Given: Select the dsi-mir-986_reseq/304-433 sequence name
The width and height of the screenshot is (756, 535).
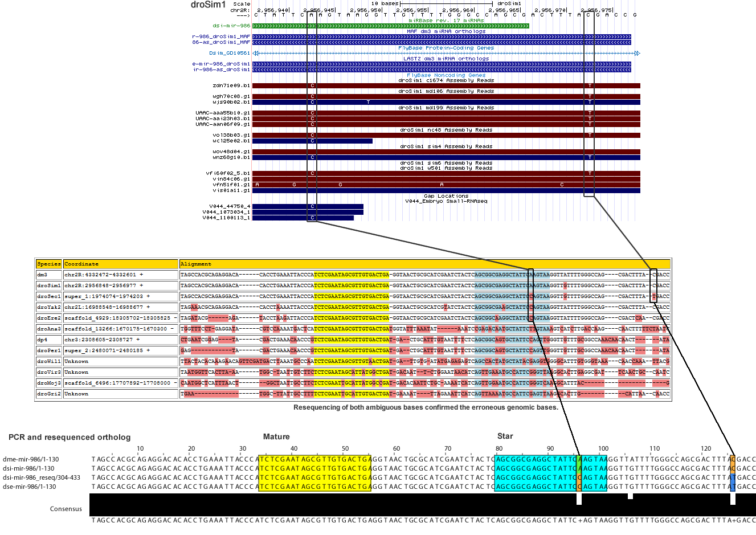Looking at the screenshot, I should [x=42, y=477].
